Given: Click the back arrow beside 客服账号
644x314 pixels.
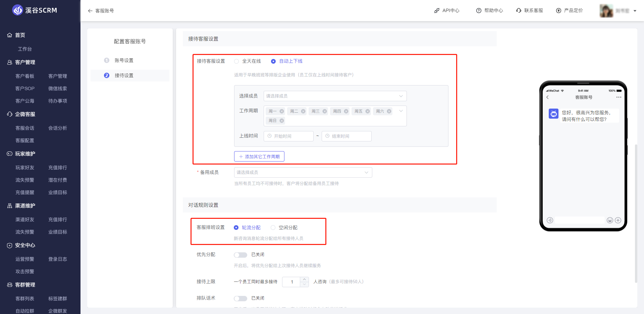Looking at the screenshot, I should point(90,11).
